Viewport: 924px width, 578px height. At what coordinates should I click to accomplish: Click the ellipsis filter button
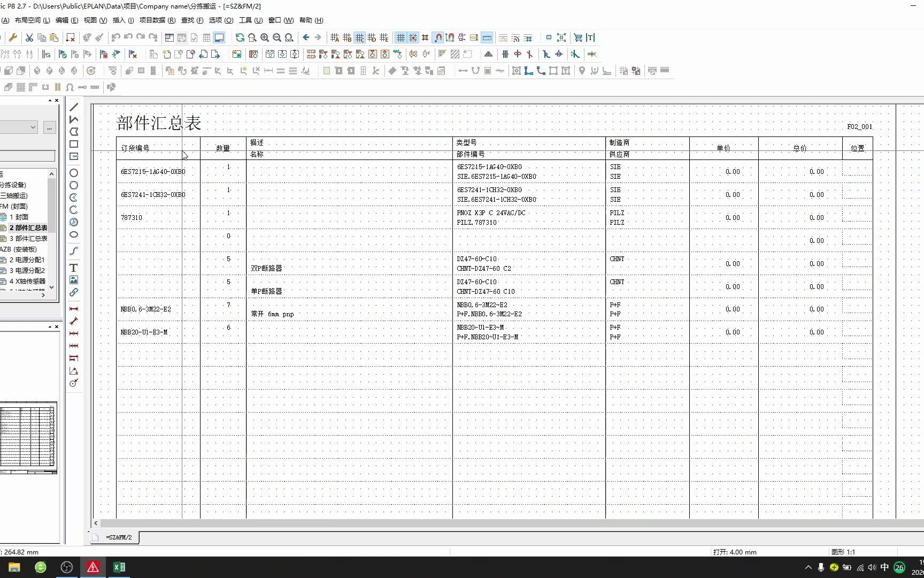49,127
